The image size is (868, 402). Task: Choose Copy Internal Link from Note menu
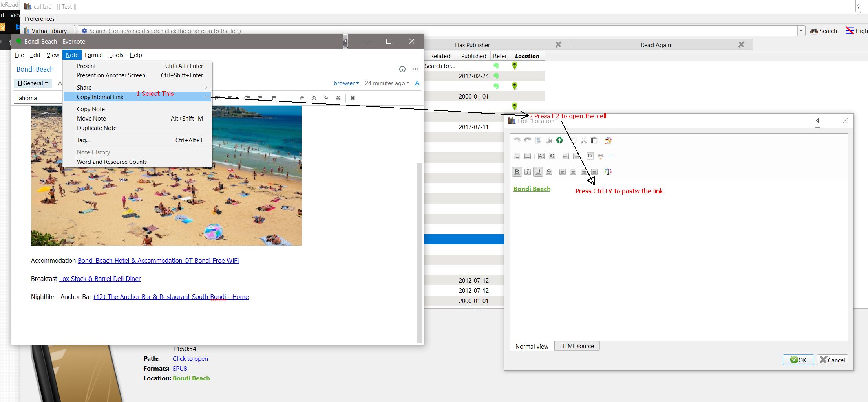137,97
